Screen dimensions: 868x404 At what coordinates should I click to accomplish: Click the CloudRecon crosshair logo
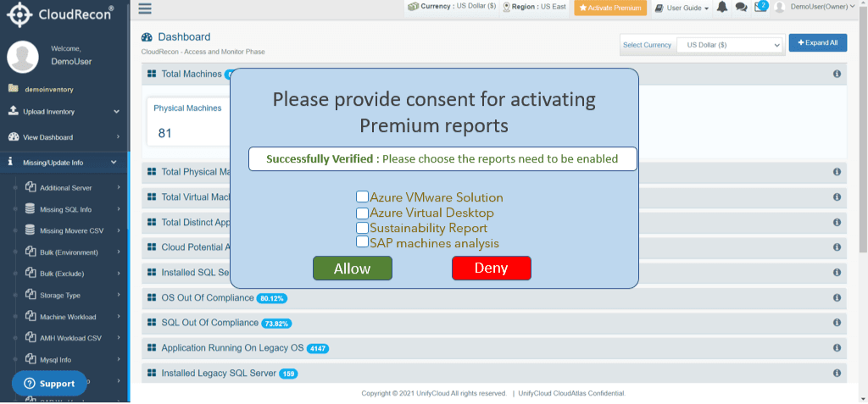click(x=19, y=14)
